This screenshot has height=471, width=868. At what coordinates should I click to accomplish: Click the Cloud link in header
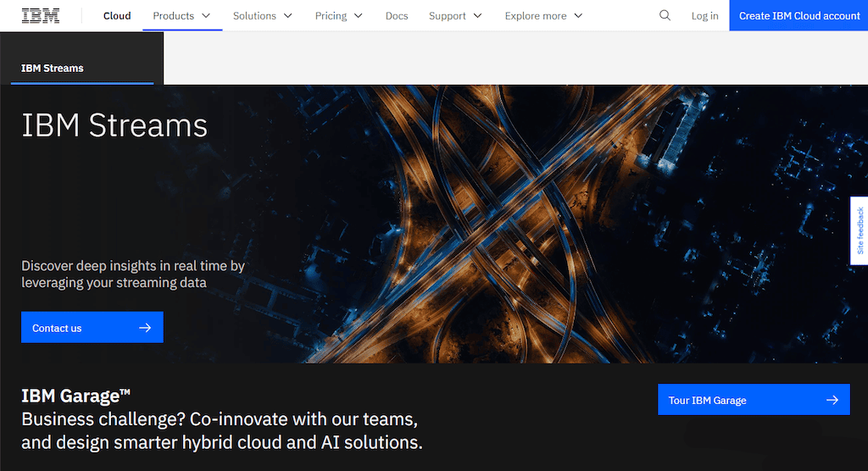click(x=117, y=16)
